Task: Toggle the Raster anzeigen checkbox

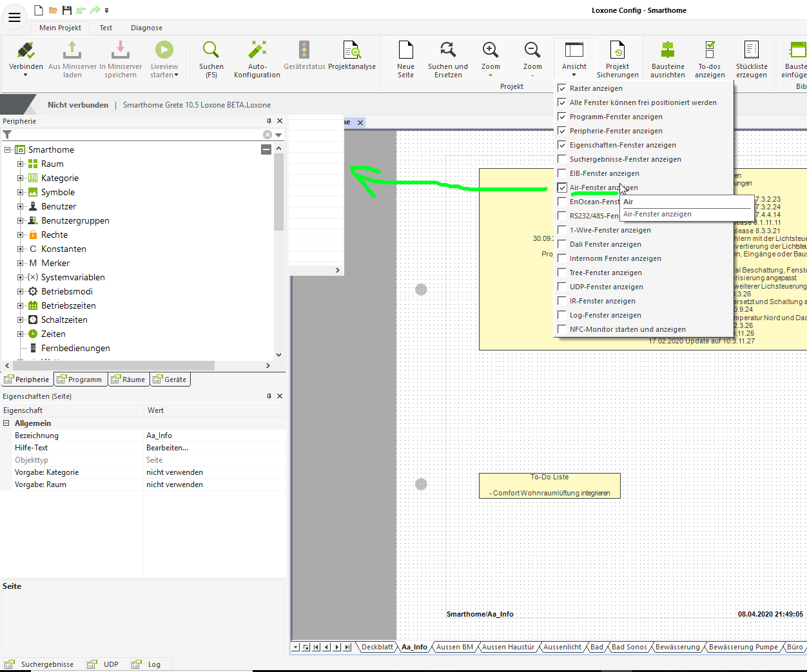Action: coord(562,88)
